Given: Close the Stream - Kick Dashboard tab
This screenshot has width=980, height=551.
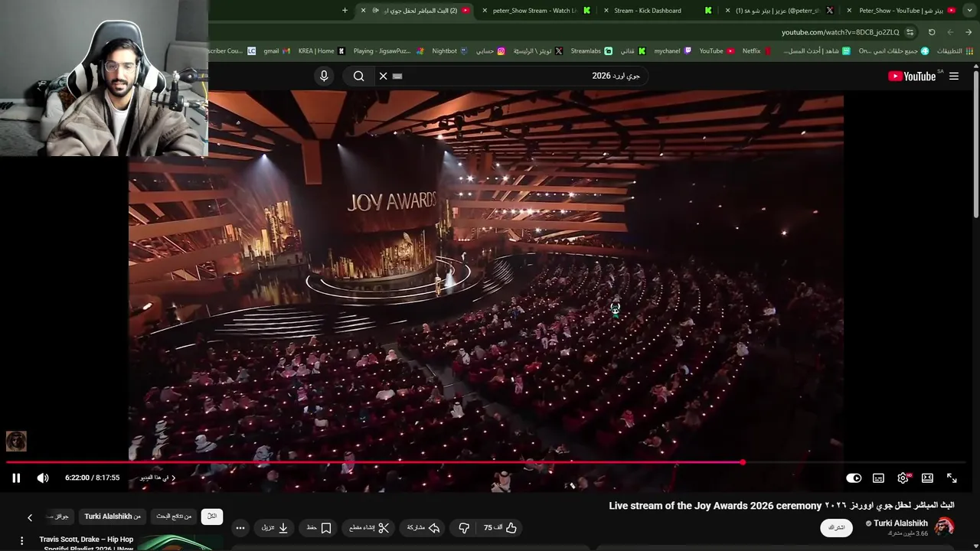Looking at the screenshot, I should click(606, 10).
